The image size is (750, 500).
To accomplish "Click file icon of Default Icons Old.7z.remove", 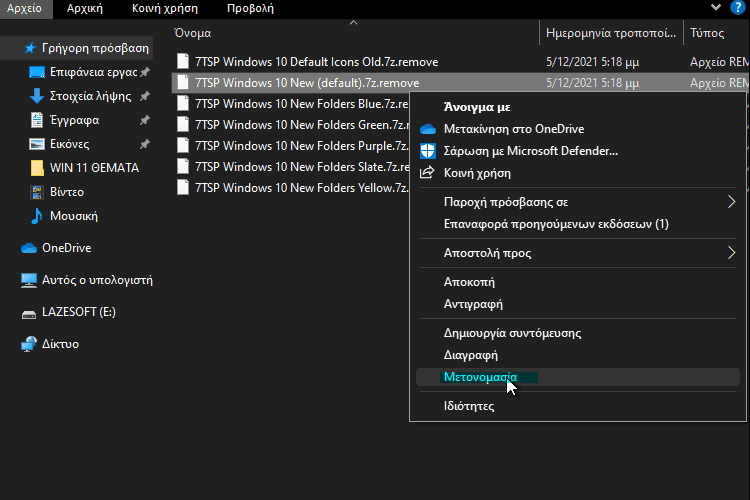I will pos(183,61).
